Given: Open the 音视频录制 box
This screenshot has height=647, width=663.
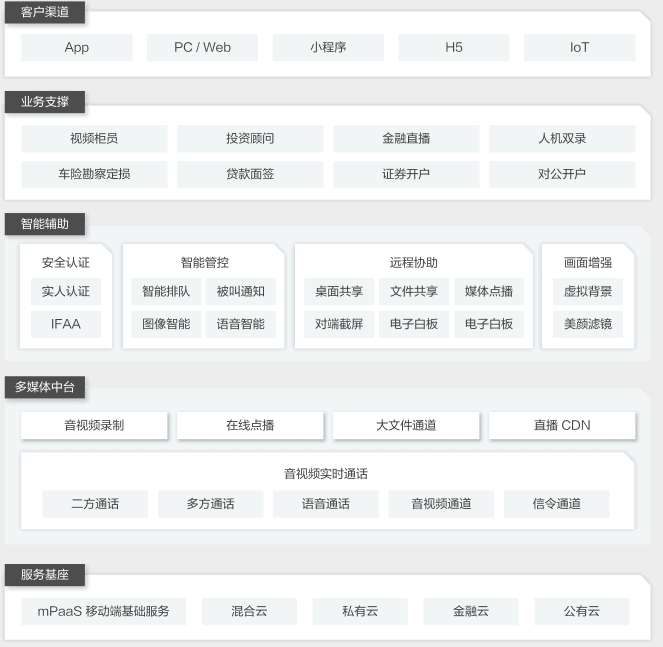Looking at the screenshot, I should click(x=94, y=425).
